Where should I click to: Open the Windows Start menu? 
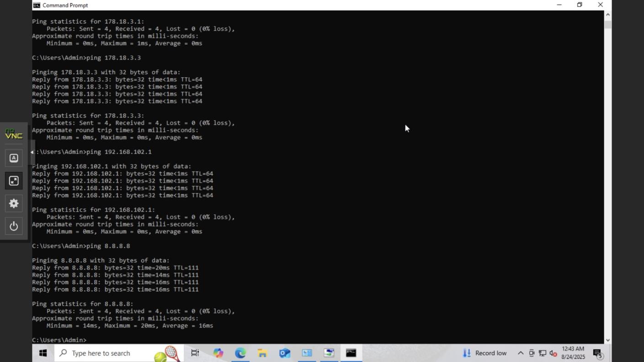[x=43, y=352]
